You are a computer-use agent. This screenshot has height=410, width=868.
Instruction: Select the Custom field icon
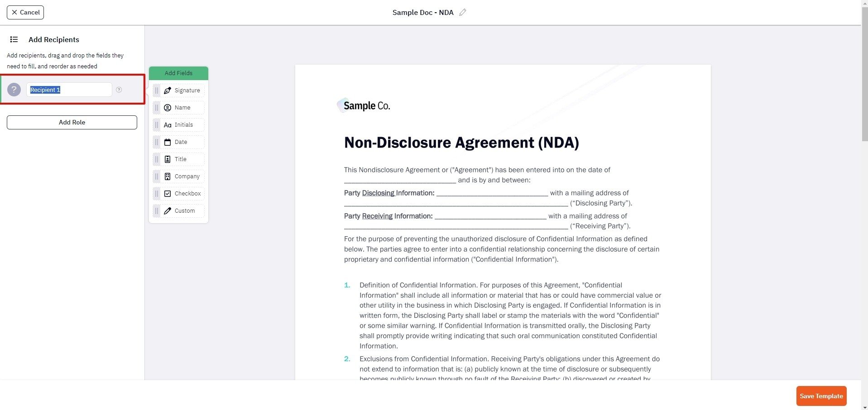click(x=167, y=210)
